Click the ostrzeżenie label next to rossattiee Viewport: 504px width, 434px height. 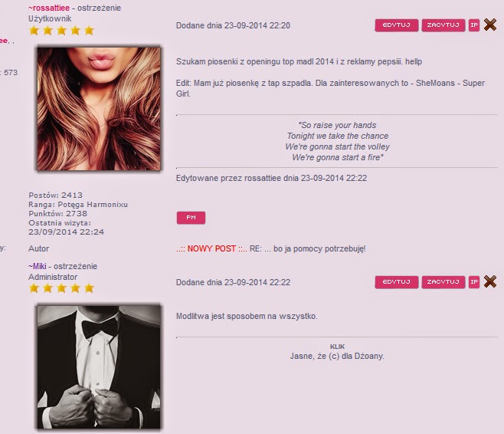point(100,8)
